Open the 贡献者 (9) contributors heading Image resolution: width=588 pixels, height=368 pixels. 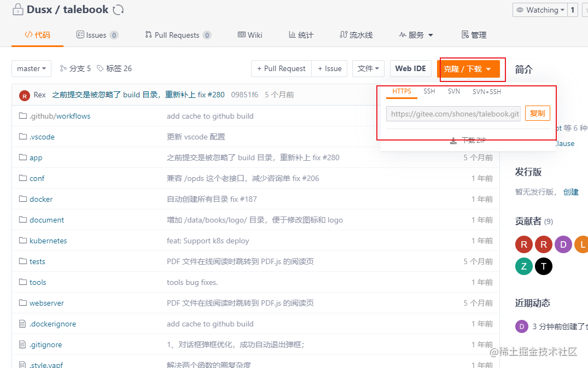534,221
